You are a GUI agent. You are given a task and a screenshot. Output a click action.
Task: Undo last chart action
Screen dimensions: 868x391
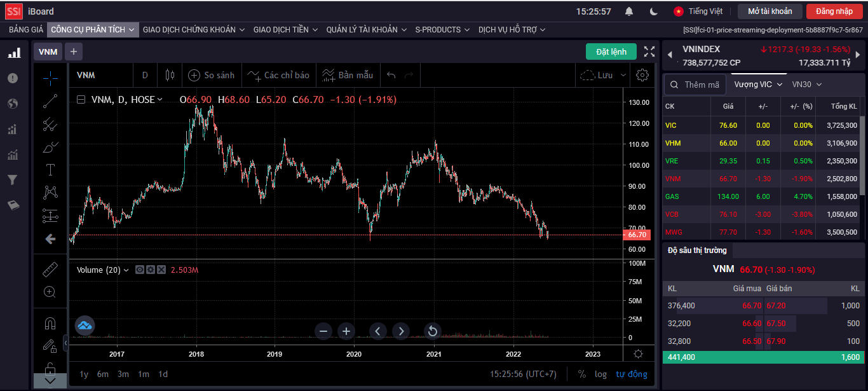pyautogui.click(x=391, y=75)
